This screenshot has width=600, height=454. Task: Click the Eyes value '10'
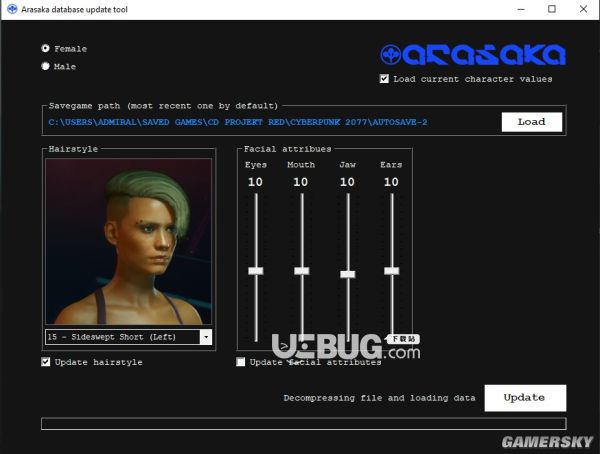(255, 182)
